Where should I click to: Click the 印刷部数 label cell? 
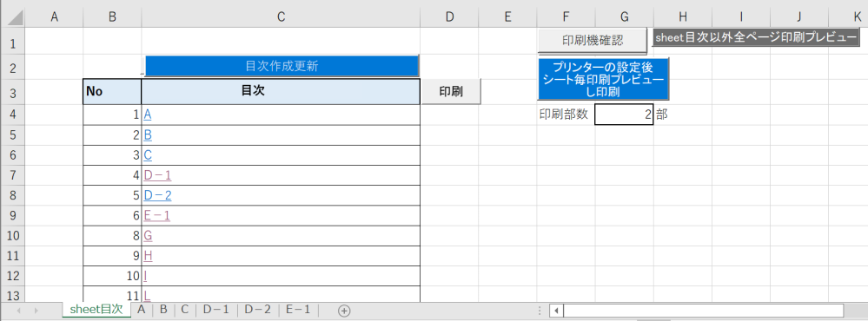point(566,115)
